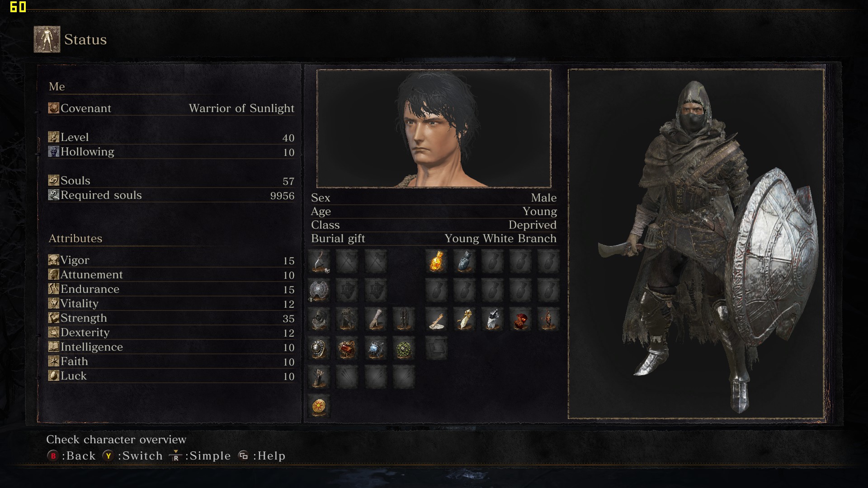
Task: Click the Back button prompt
Action: 71,456
